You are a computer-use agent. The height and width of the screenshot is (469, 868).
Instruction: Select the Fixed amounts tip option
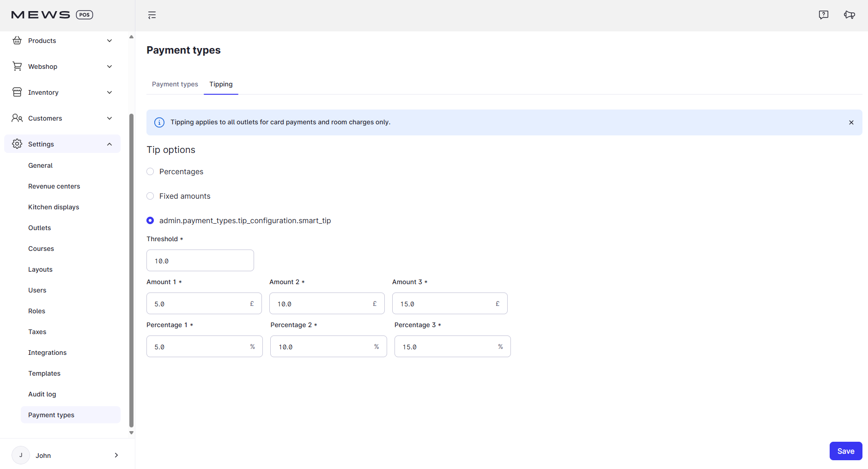pyautogui.click(x=150, y=195)
